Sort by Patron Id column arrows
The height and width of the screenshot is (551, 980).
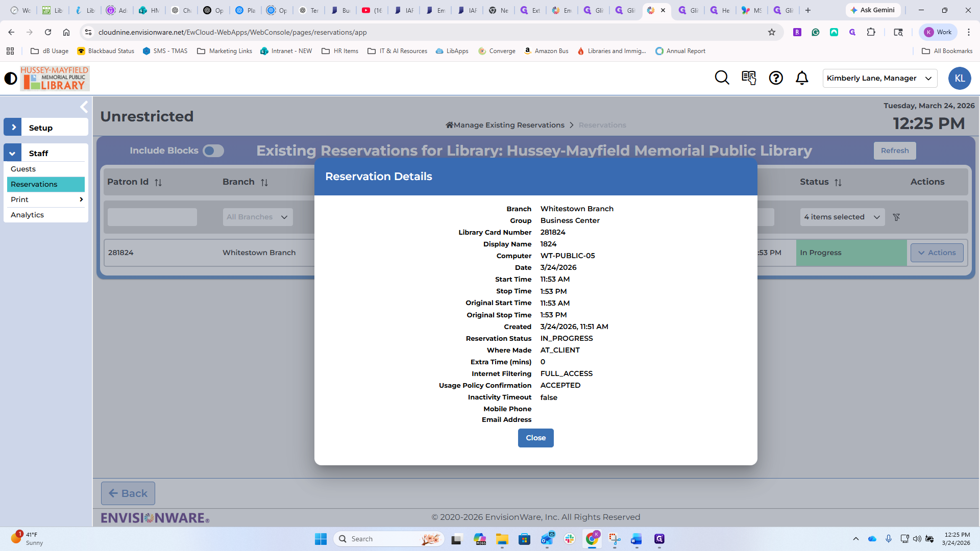pyautogui.click(x=158, y=183)
